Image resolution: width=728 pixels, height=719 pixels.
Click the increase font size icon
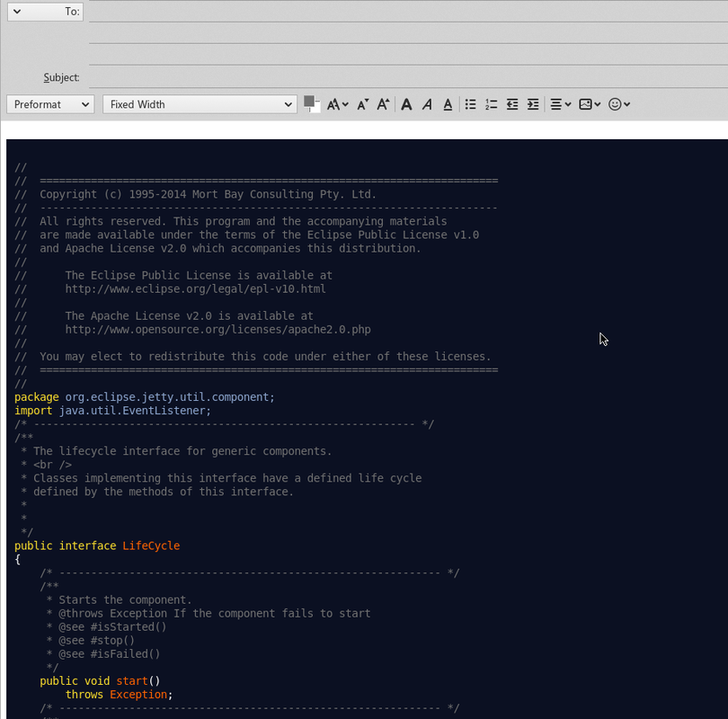(383, 104)
